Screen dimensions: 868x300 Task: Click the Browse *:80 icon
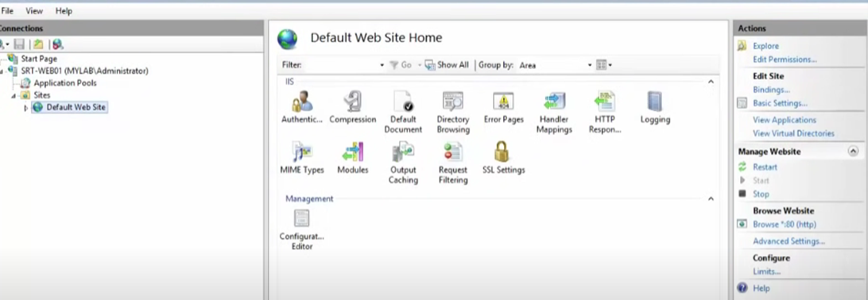(x=742, y=225)
